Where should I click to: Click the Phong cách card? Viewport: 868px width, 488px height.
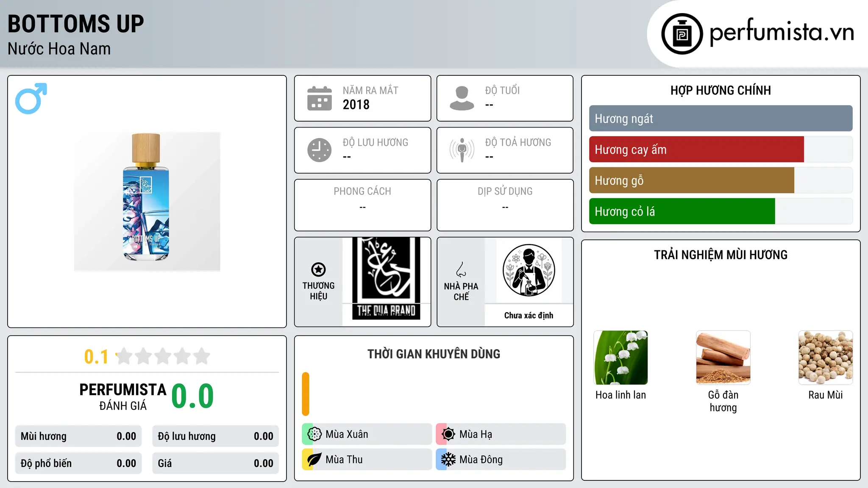pyautogui.click(x=362, y=205)
